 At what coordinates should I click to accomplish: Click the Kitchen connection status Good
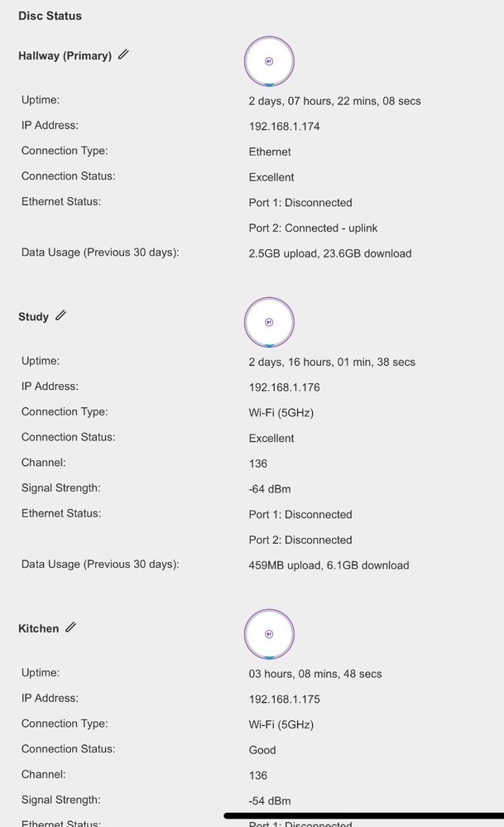coord(262,750)
